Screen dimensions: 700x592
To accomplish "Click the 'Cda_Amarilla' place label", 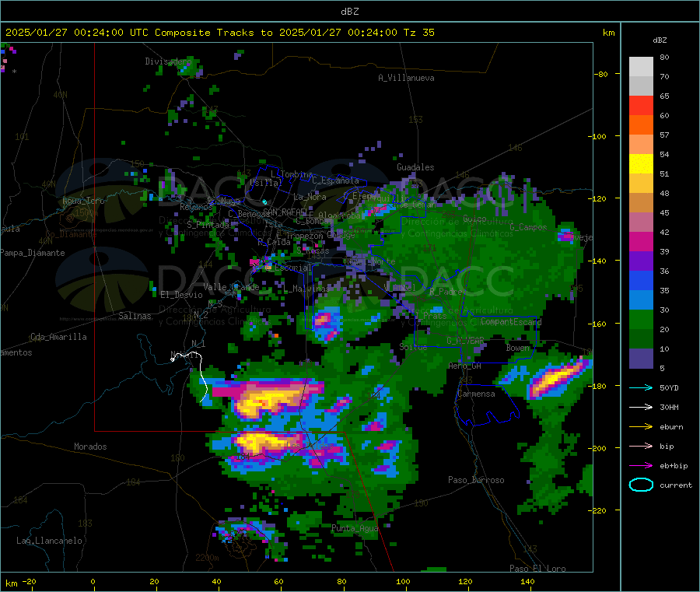I will pos(58,337).
